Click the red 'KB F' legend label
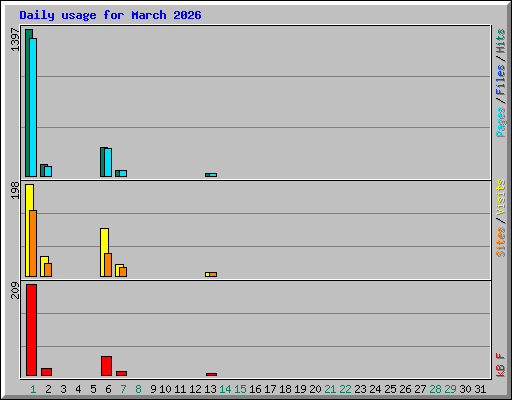This screenshot has height=400, width=512. 500,365
